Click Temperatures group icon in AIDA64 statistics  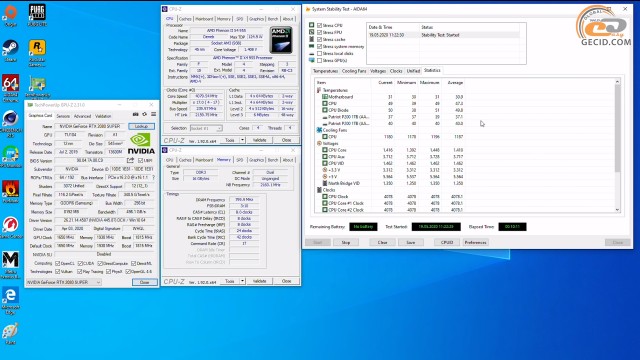coord(319,90)
